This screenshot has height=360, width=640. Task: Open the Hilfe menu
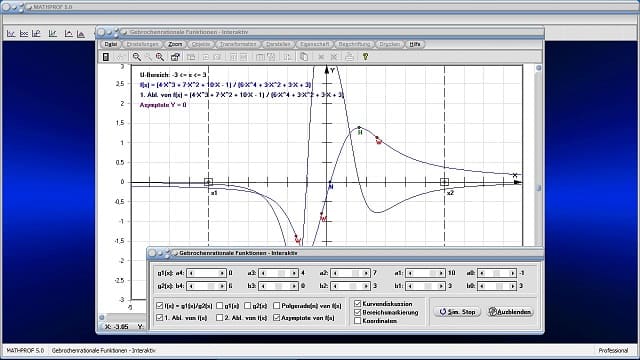point(415,44)
